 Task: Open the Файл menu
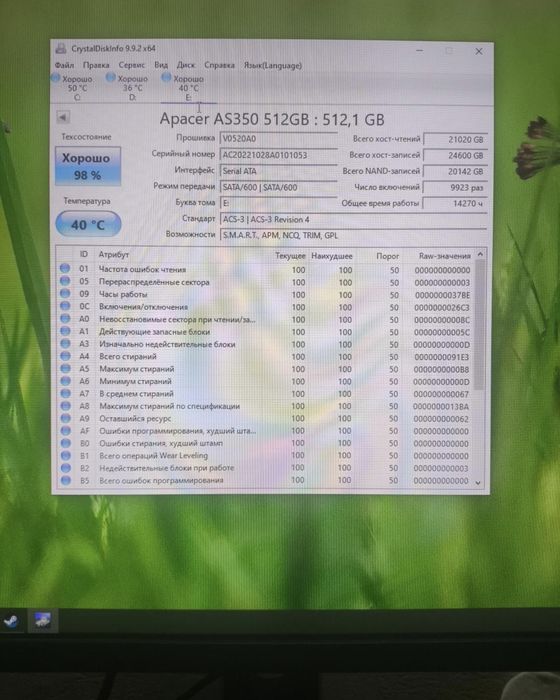pos(64,65)
